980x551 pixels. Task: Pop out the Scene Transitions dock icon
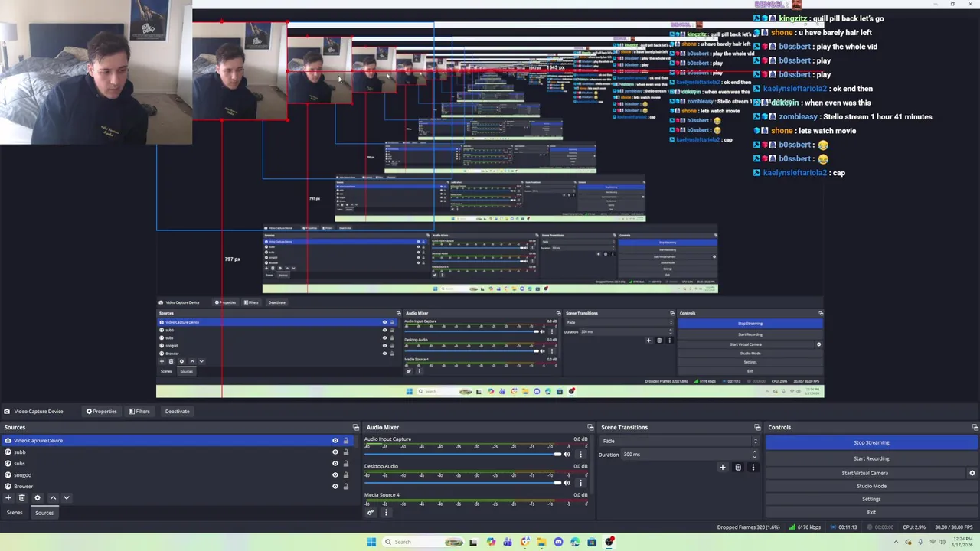757,427
